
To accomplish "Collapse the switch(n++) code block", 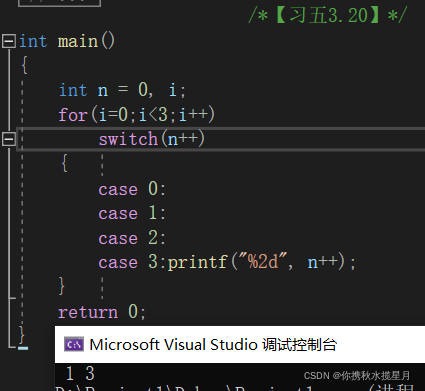I will pos(9,139).
